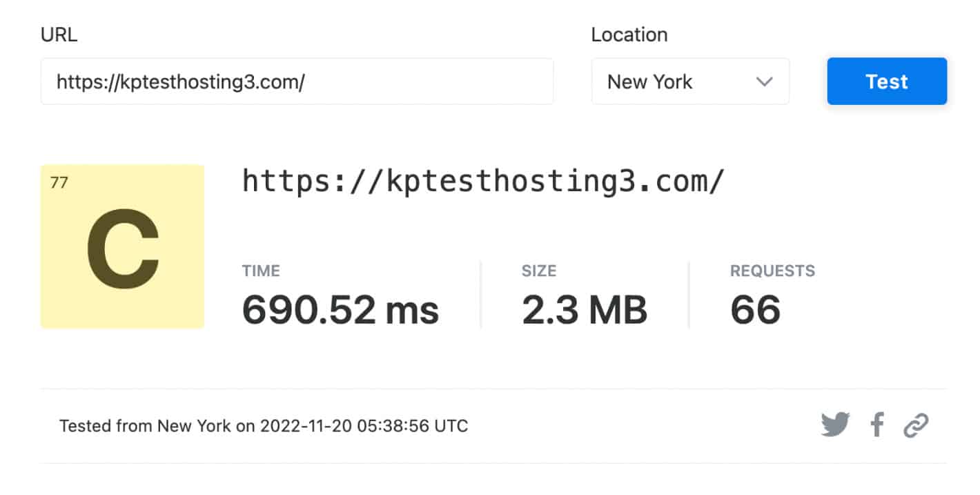Select the kptesthosting3.com result heading
Screen dimensions: 980x495
coord(483,182)
